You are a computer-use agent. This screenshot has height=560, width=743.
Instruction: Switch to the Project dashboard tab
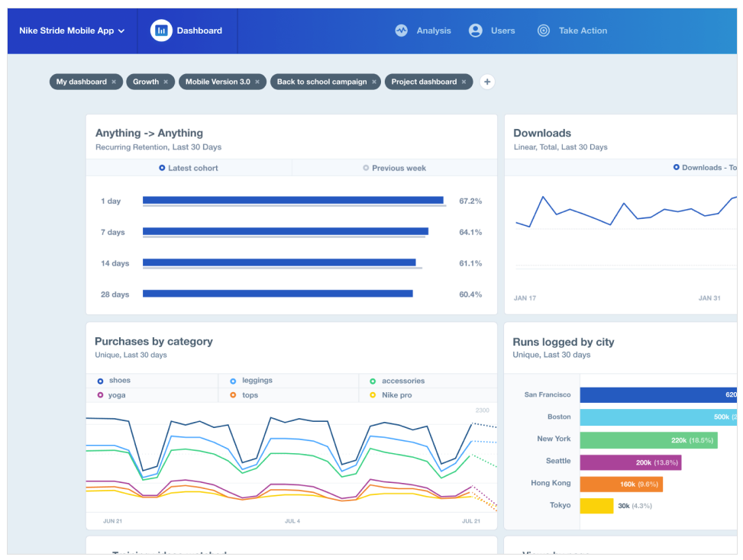424,82
